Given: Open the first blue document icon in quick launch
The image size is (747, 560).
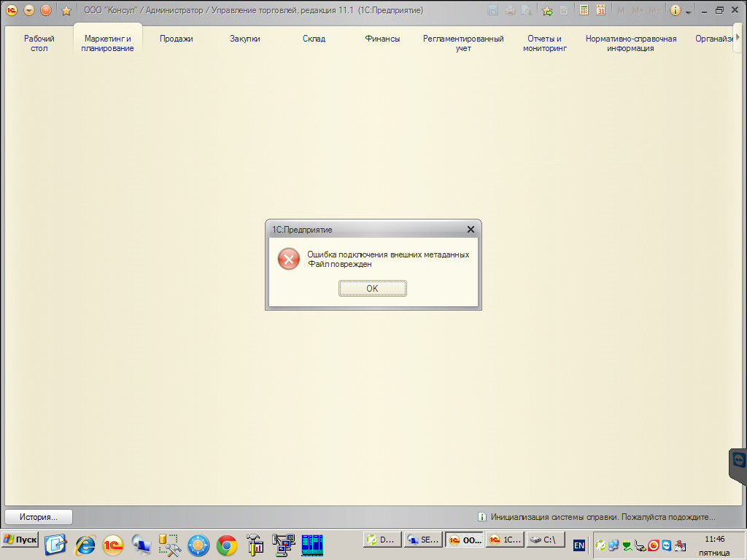Looking at the screenshot, I should [x=55, y=545].
